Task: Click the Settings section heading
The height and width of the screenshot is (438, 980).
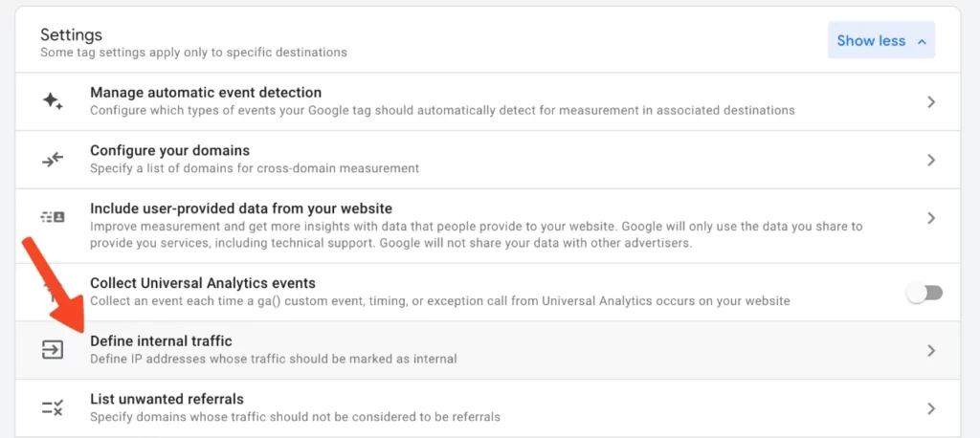Action: [71, 35]
